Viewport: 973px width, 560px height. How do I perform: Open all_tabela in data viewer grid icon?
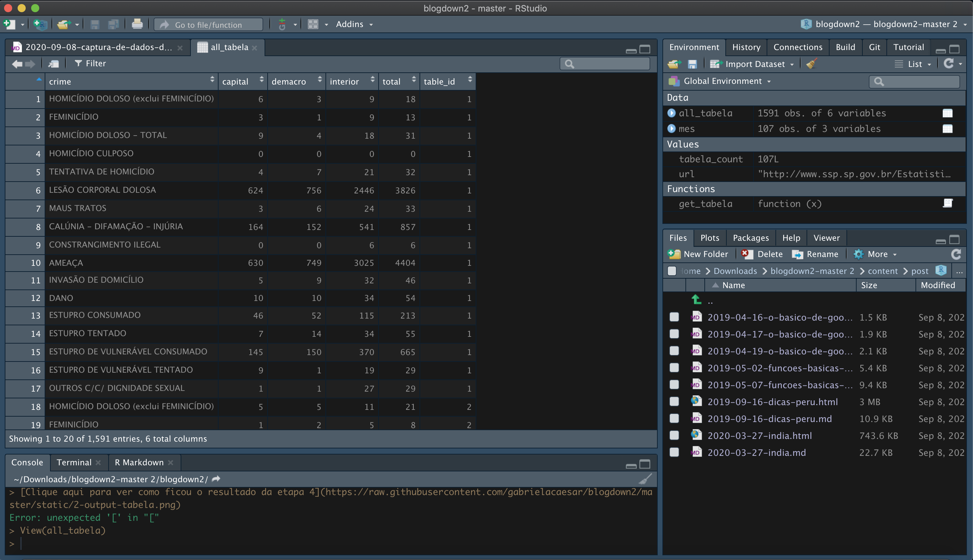point(947,113)
